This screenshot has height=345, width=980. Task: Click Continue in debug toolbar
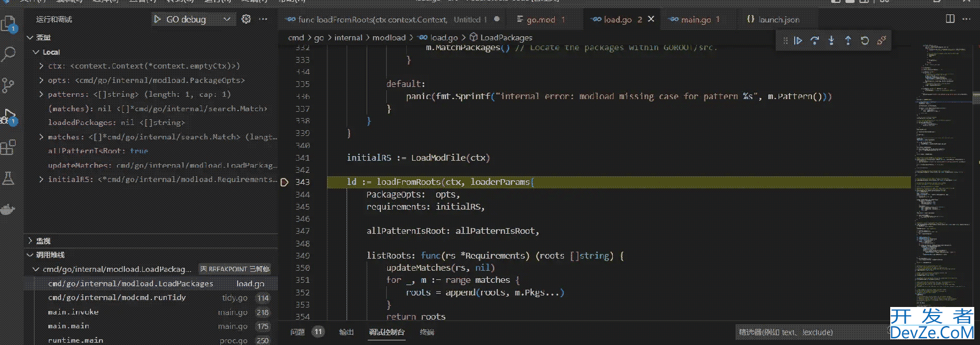[x=798, y=40]
